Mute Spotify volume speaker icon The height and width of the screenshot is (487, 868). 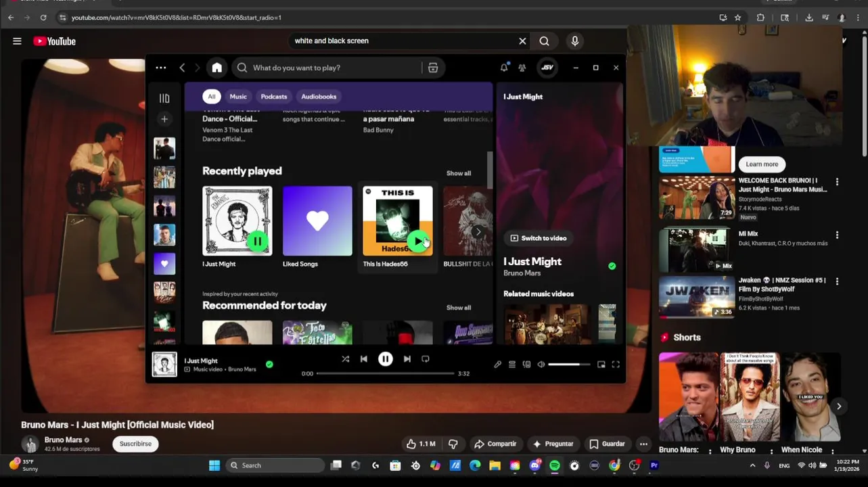pyautogui.click(x=541, y=365)
